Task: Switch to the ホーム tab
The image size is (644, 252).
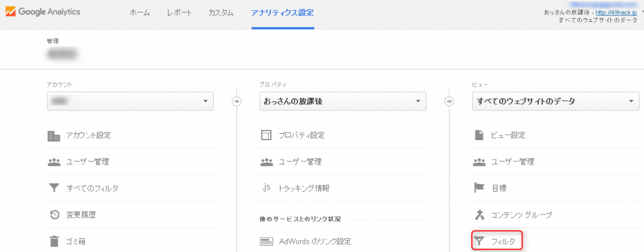Action: tap(140, 13)
